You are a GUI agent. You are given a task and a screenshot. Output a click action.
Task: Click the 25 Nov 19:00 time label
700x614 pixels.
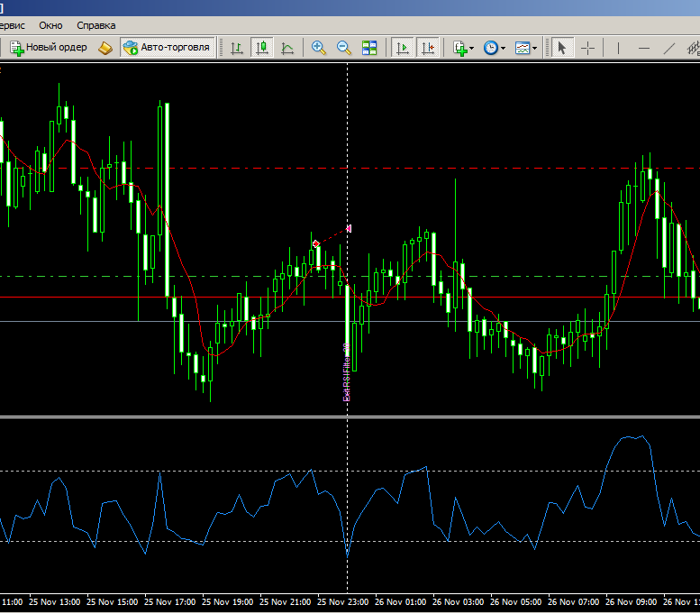click(227, 602)
